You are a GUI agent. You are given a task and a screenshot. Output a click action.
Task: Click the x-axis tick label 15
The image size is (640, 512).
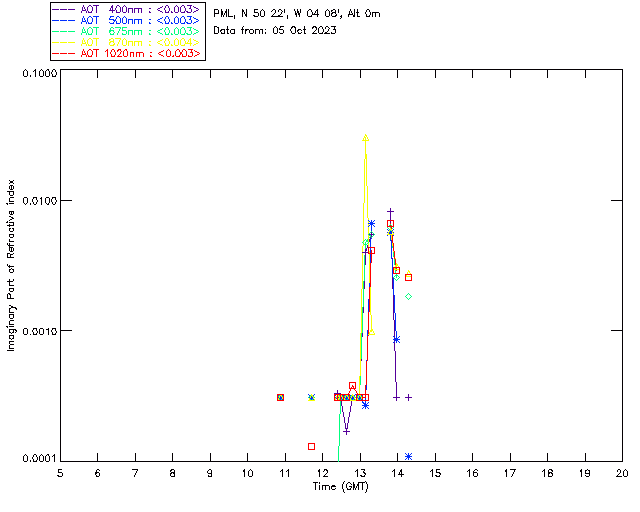tap(435, 474)
